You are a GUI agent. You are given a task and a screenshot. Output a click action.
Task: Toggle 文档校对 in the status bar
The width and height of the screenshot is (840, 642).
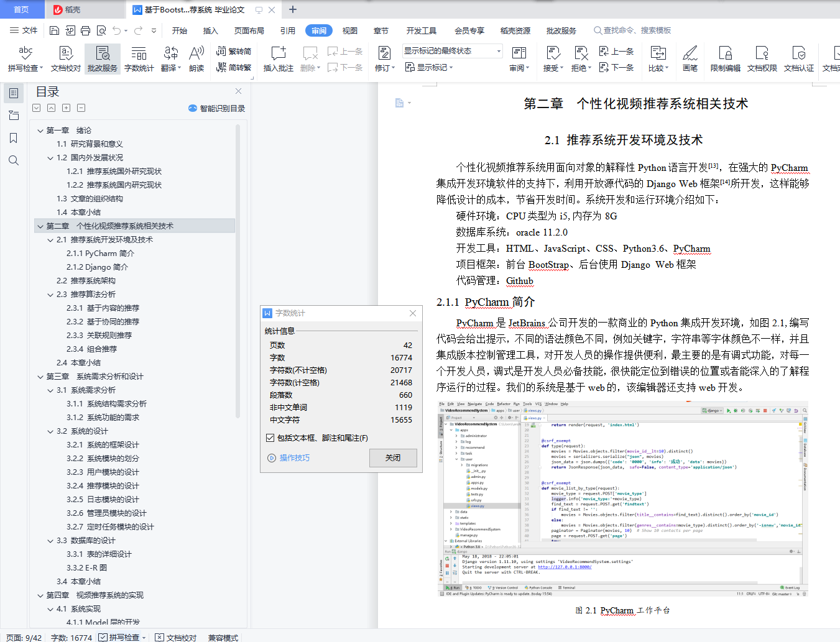tap(176, 637)
